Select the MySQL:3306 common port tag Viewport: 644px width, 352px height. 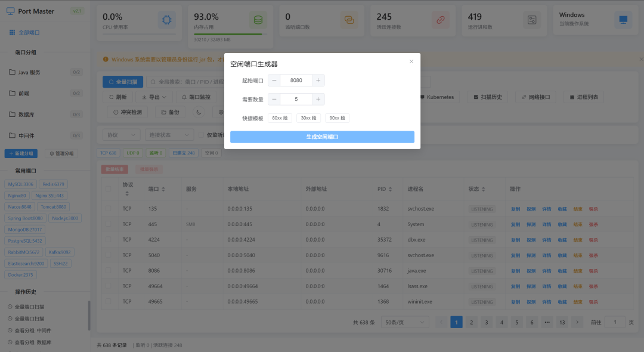20,184
